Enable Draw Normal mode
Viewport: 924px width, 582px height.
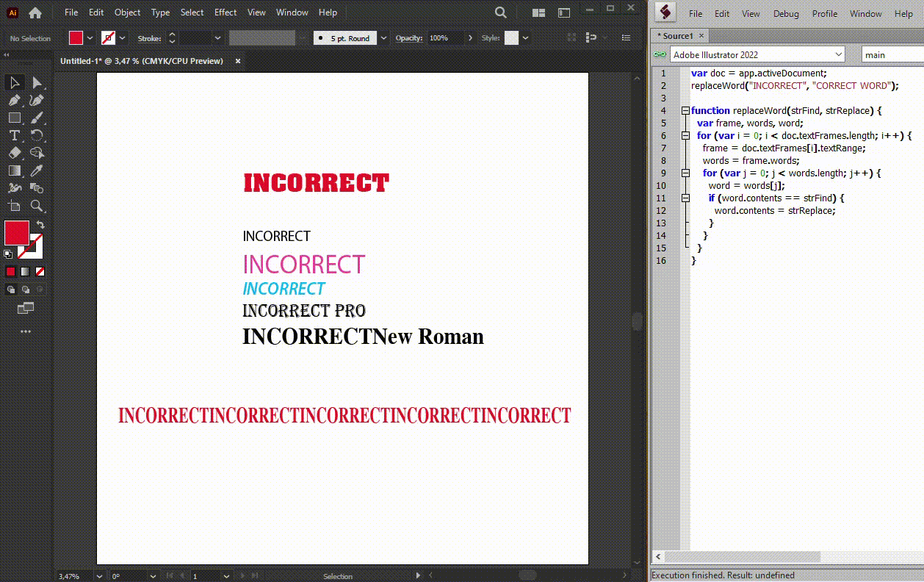pyautogui.click(x=10, y=290)
